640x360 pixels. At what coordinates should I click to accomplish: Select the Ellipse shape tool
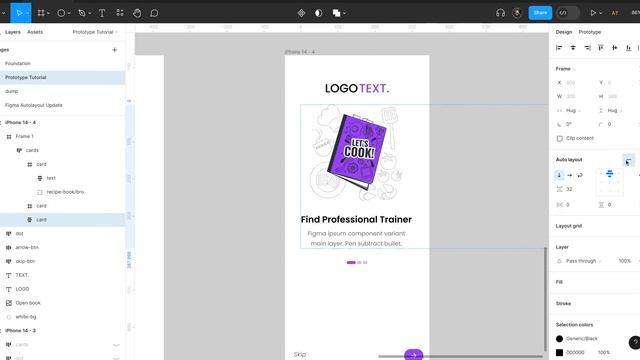coord(61,13)
